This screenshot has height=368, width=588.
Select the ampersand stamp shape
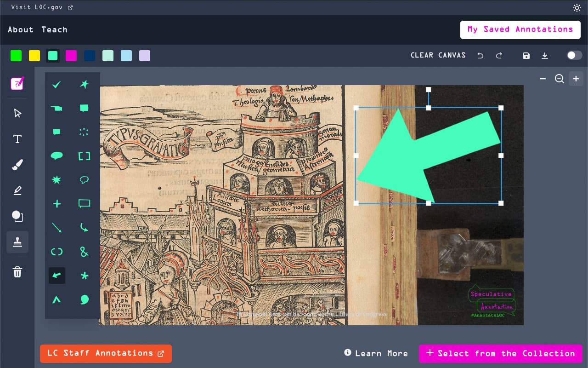point(84,252)
